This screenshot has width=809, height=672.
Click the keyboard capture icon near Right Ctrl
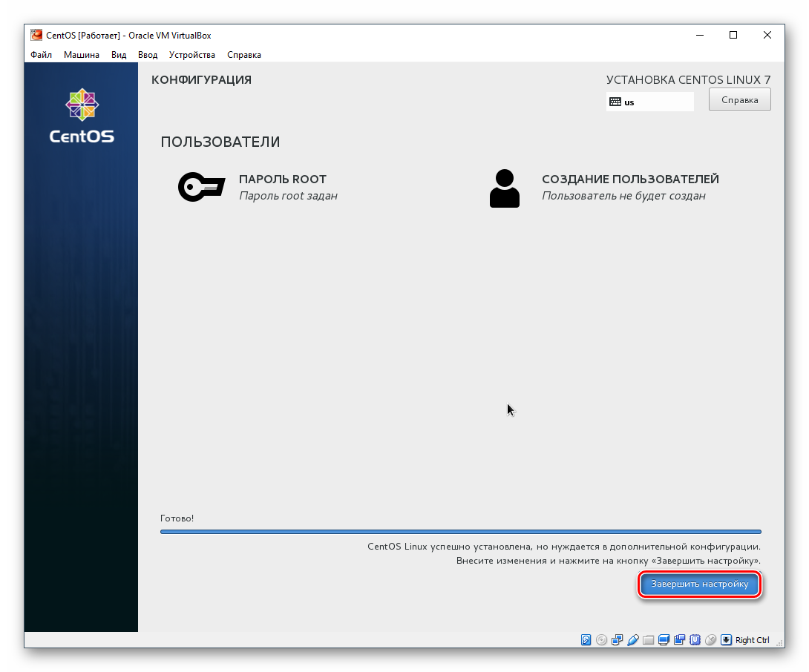click(727, 639)
